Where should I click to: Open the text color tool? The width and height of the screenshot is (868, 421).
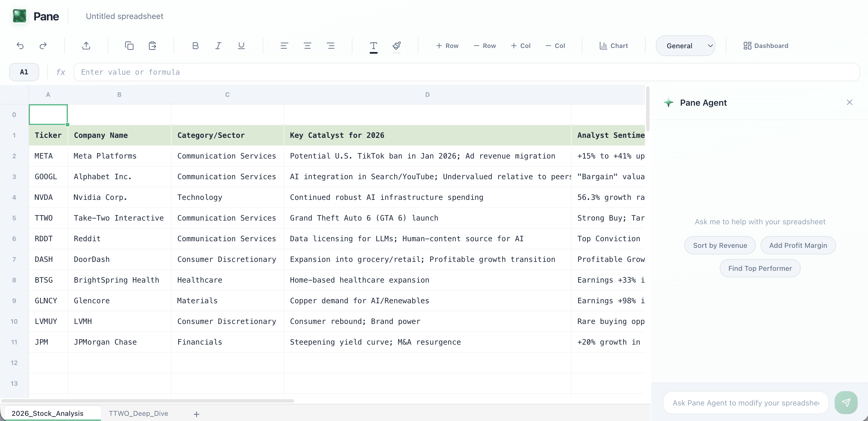point(373,47)
